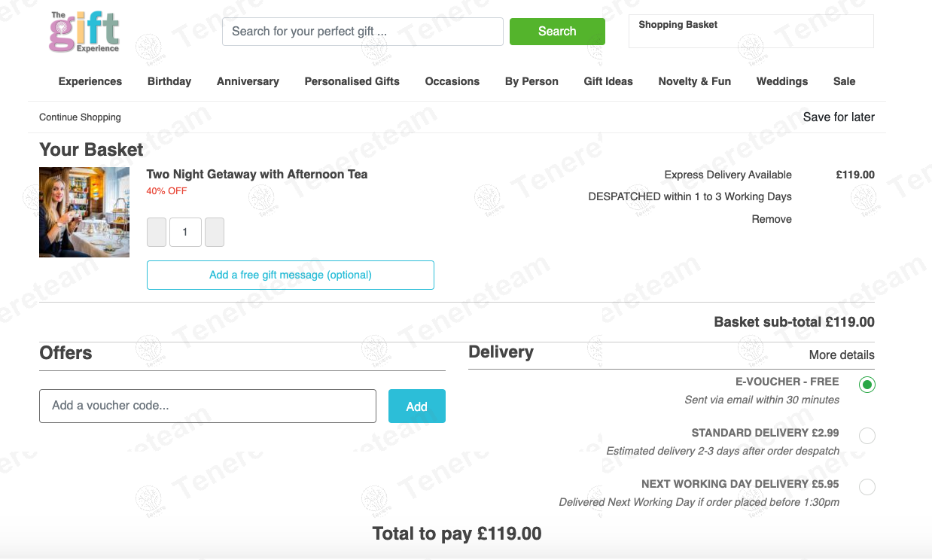
Task: Increase quantity with right stepper button
Action: (215, 233)
